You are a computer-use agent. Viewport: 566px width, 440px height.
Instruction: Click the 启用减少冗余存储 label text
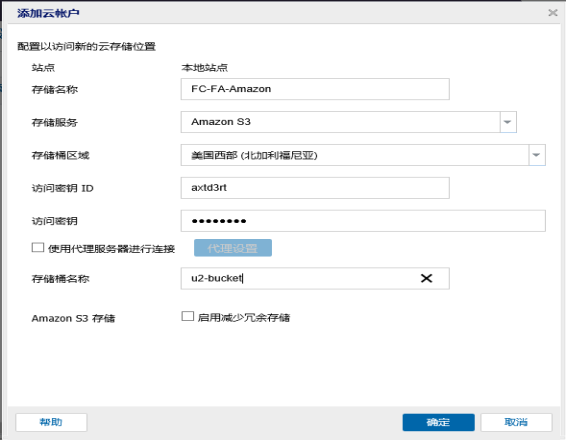pyautogui.click(x=244, y=318)
